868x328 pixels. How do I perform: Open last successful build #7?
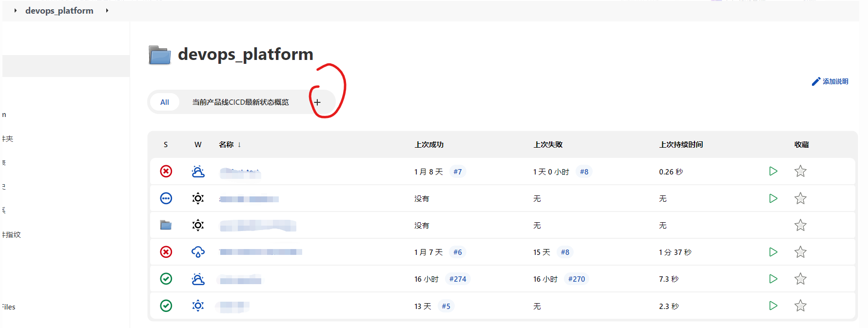point(457,172)
